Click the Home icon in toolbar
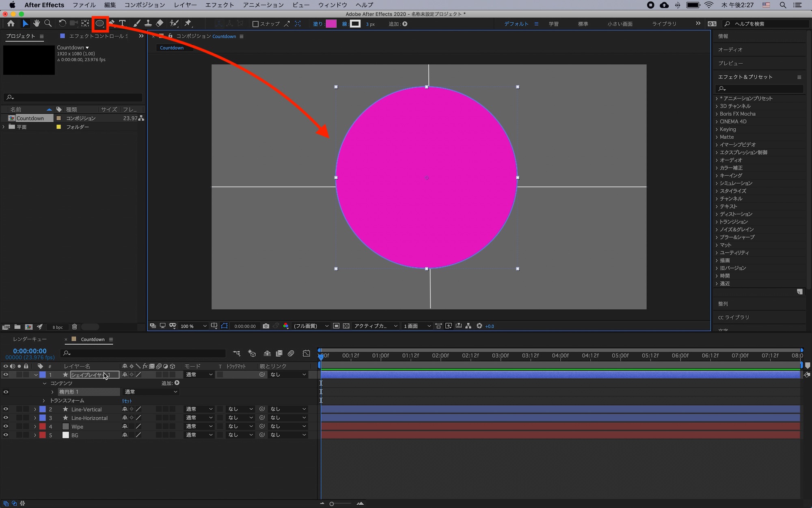Viewport: 812px width, 508px height. tap(11, 24)
